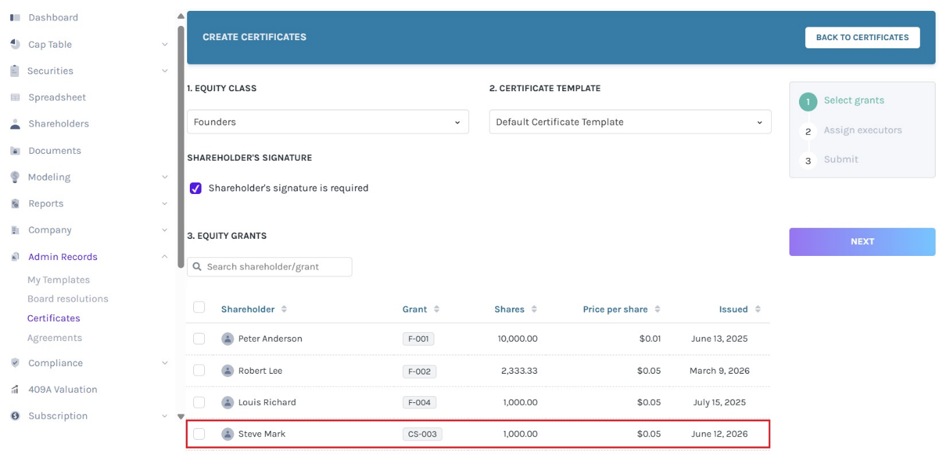
Task: Toggle the select-all grants checkbox
Action: pyautogui.click(x=199, y=307)
